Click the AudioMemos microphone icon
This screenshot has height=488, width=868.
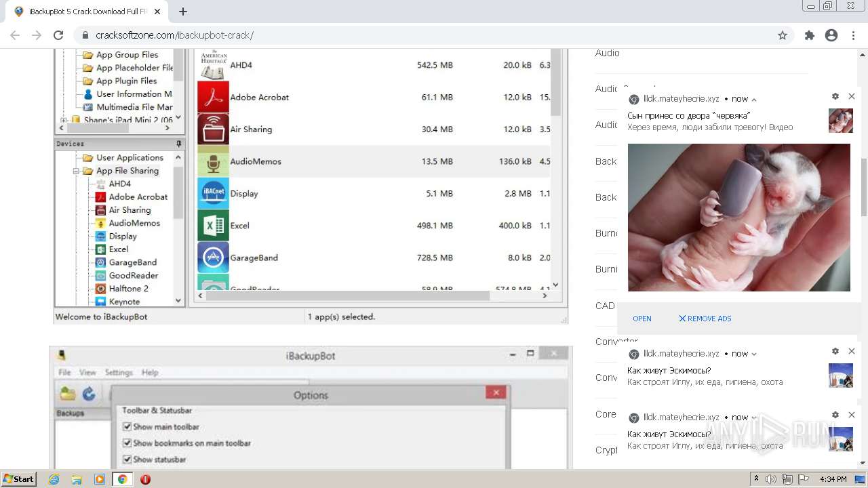[213, 161]
